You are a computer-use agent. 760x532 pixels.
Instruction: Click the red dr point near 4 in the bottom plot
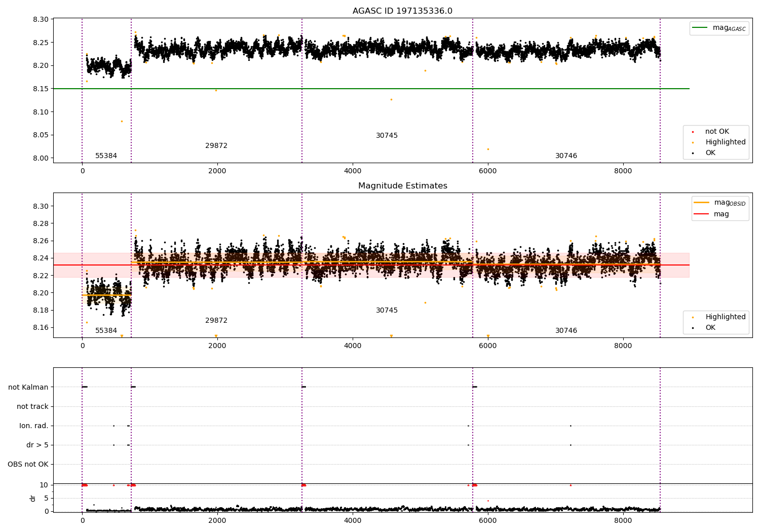point(488,501)
